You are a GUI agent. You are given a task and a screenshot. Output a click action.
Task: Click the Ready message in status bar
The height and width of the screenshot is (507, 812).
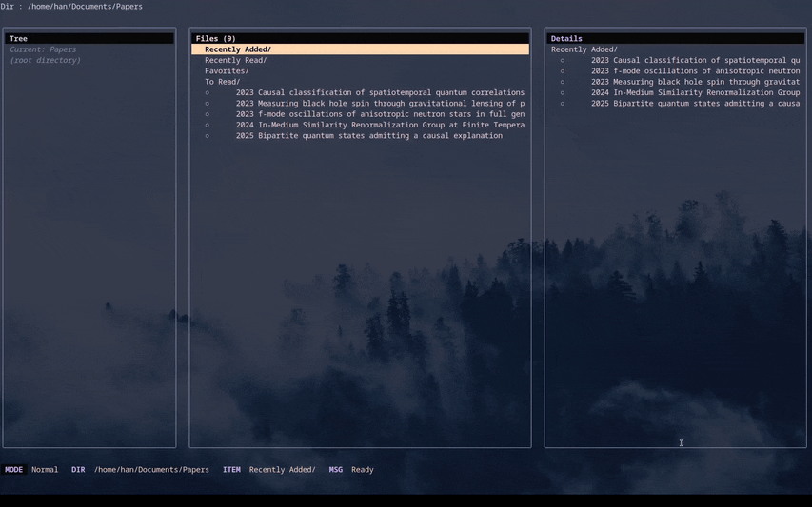(x=363, y=470)
